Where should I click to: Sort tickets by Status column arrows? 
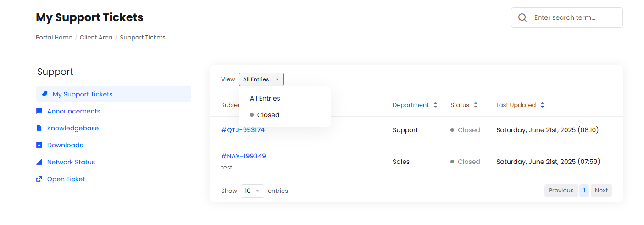[x=476, y=105]
